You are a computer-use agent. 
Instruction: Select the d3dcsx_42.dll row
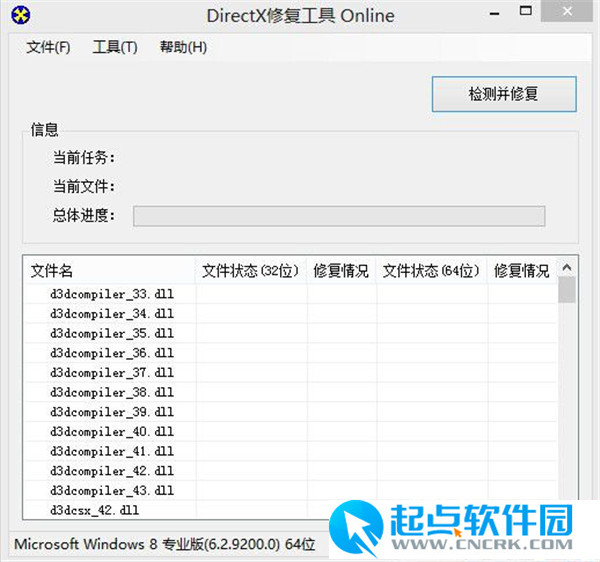[x=177, y=510]
